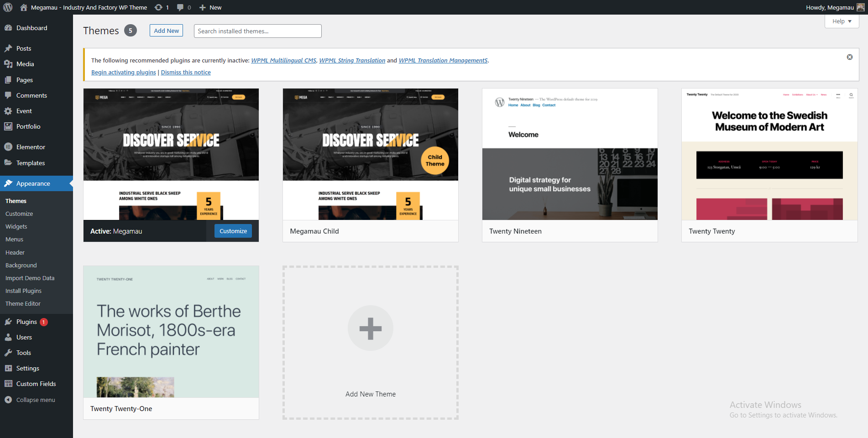The width and height of the screenshot is (868, 438).
Task: Click the Plugins plug icon
Action: (8, 322)
